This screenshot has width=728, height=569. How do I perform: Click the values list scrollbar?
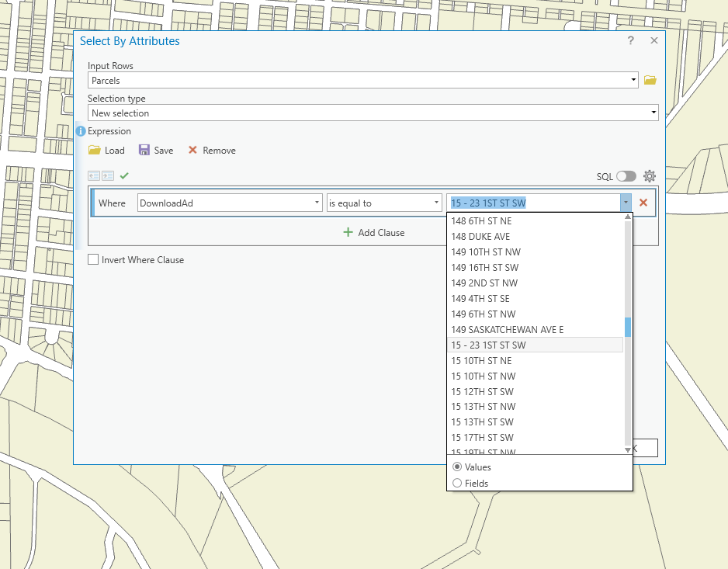629,330
